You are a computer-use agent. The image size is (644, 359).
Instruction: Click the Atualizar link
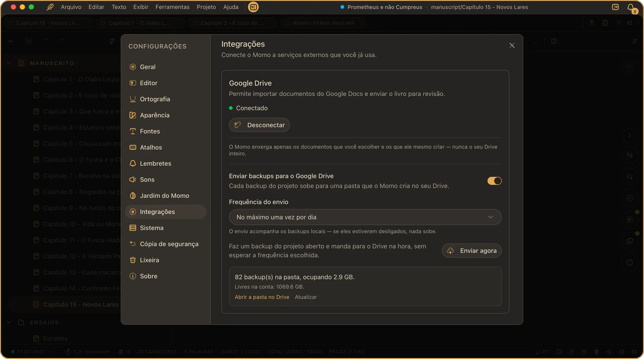[306, 297]
